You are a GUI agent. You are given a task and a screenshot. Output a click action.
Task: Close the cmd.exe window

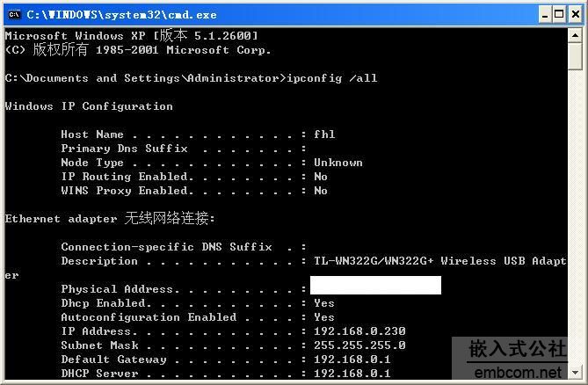(576, 15)
